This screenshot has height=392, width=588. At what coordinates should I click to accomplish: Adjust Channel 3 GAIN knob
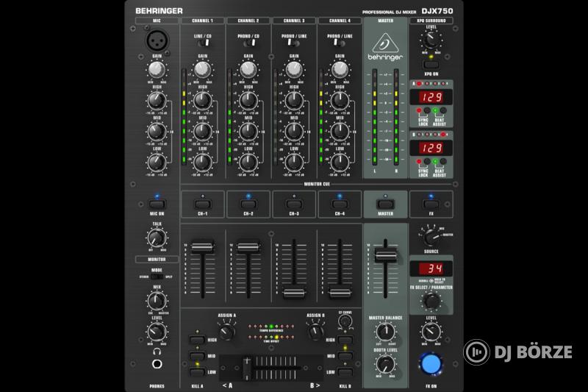294,69
